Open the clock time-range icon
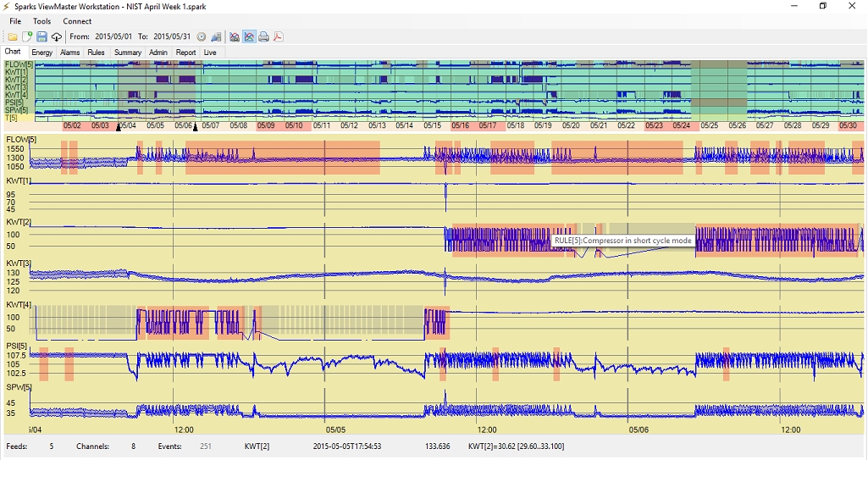The height and width of the screenshot is (488, 868). click(x=202, y=36)
